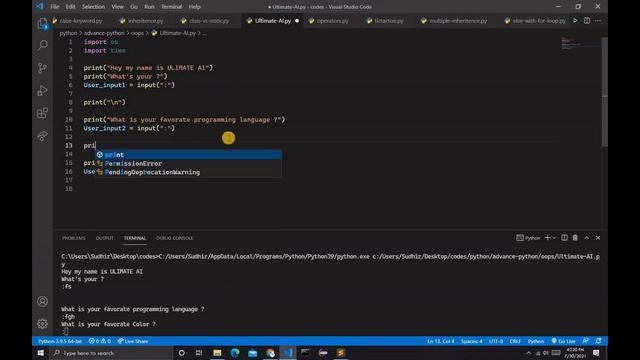
Task: Click the oops breadcrumb segment
Action: pyautogui.click(x=137, y=33)
